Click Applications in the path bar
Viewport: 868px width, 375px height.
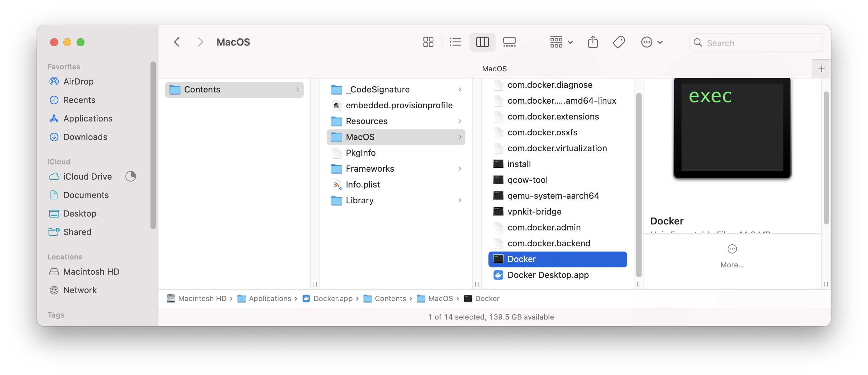[x=270, y=298]
